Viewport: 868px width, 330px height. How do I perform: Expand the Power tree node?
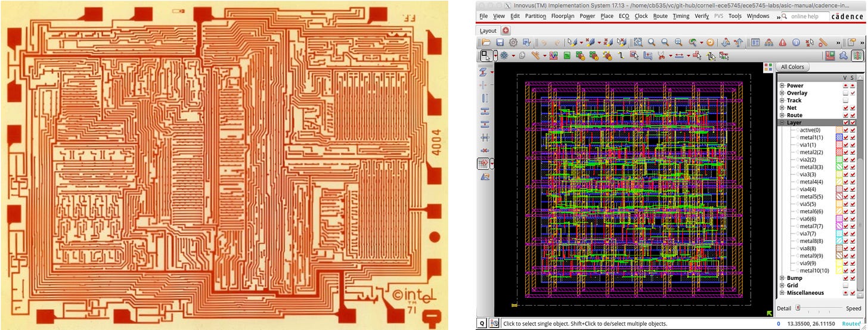782,86
